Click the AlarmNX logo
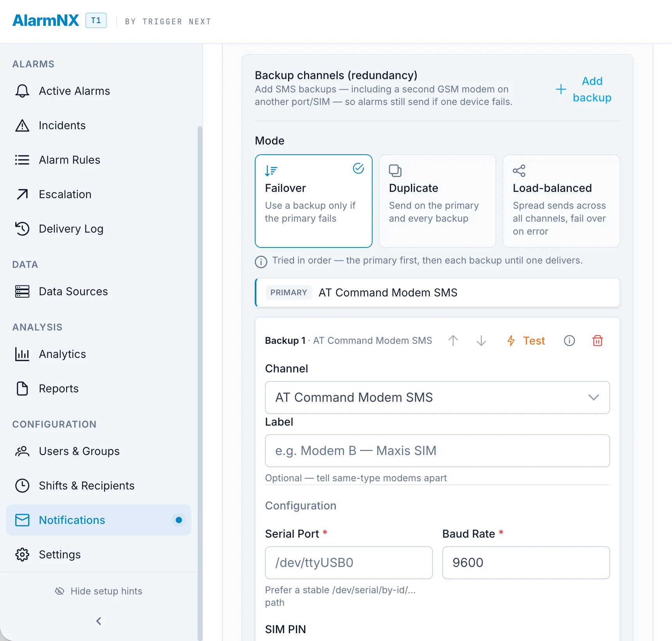 [46, 20]
